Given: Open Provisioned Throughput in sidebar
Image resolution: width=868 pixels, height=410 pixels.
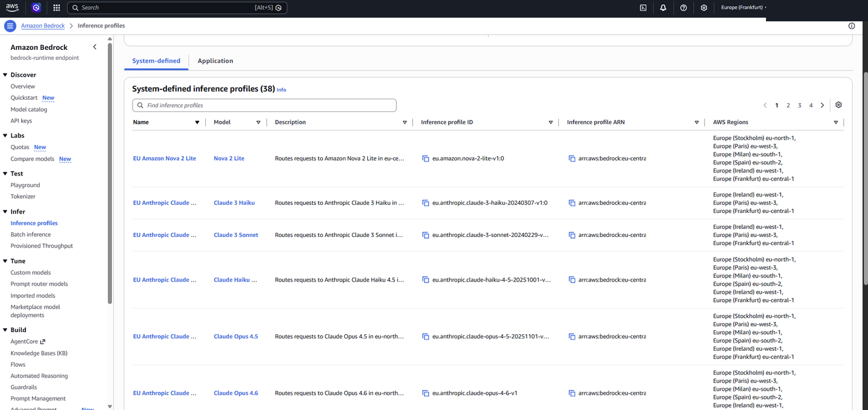Looking at the screenshot, I should [42, 246].
